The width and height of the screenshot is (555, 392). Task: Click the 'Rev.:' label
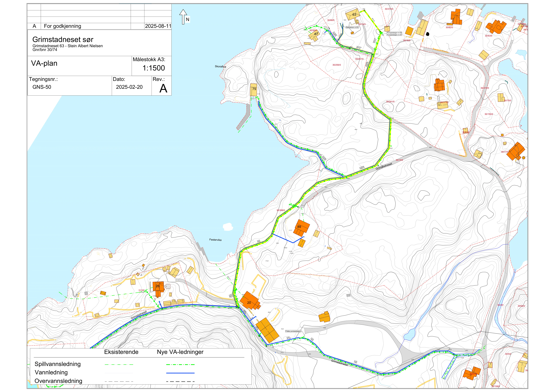[159, 79]
